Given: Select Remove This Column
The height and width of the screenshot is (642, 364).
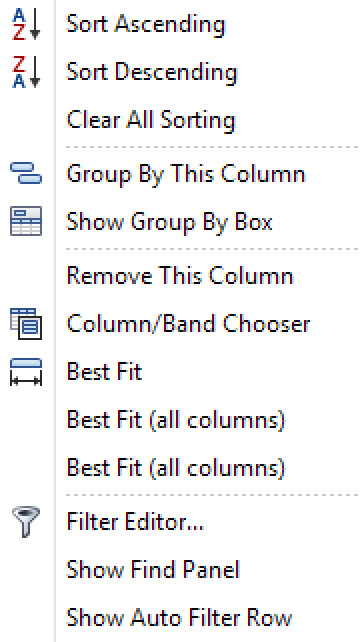Looking at the screenshot, I should click(x=180, y=275).
